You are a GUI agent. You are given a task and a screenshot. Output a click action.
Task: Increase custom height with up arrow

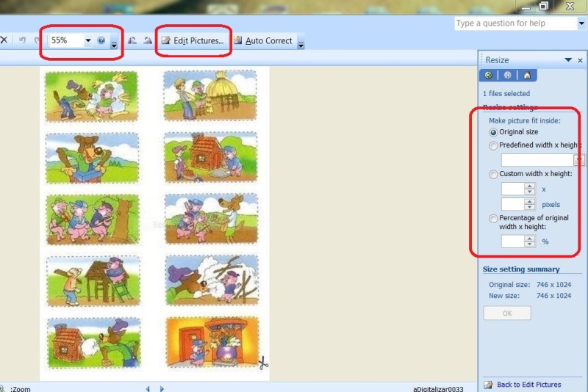click(x=529, y=201)
